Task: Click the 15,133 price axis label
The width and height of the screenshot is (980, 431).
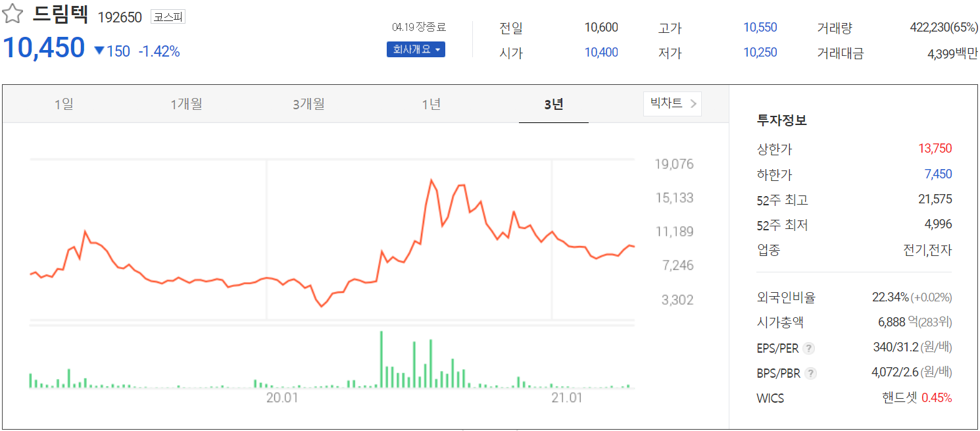Action: tap(674, 197)
